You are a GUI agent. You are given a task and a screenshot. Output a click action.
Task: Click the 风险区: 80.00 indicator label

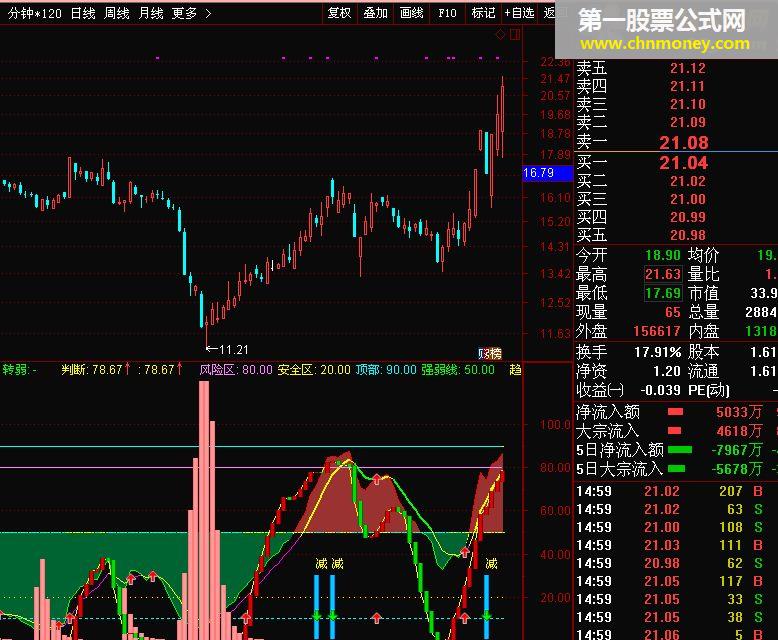point(236,369)
